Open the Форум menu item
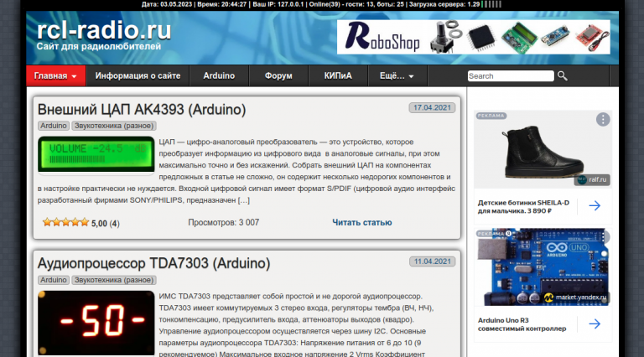 (278, 76)
